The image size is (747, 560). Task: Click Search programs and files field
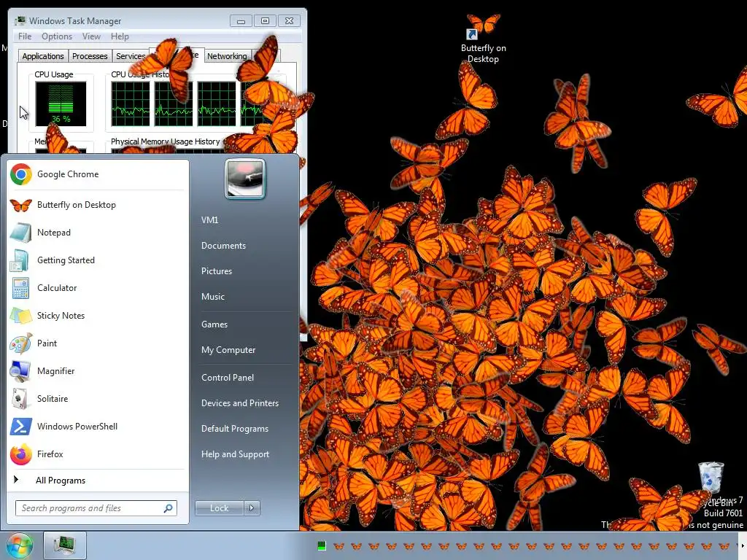coord(96,508)
